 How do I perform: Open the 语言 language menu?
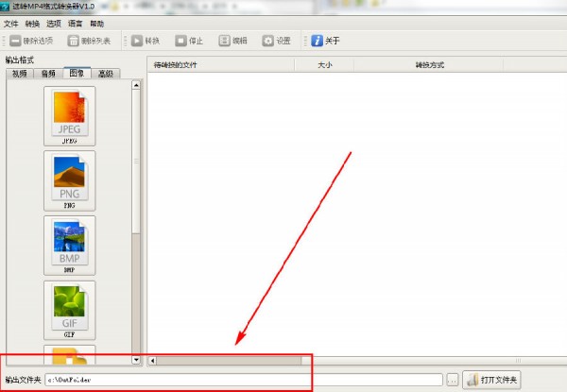click(x=76, y=23)
